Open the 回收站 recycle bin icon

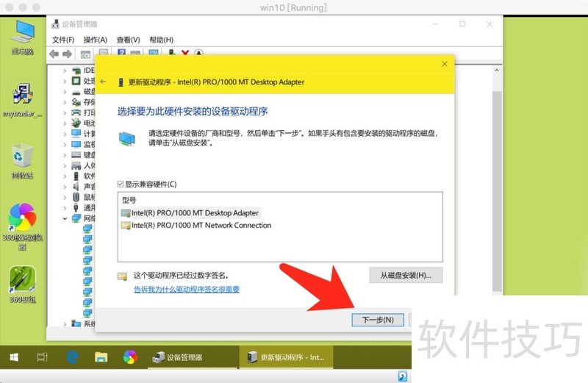click(x=23, y=162)
